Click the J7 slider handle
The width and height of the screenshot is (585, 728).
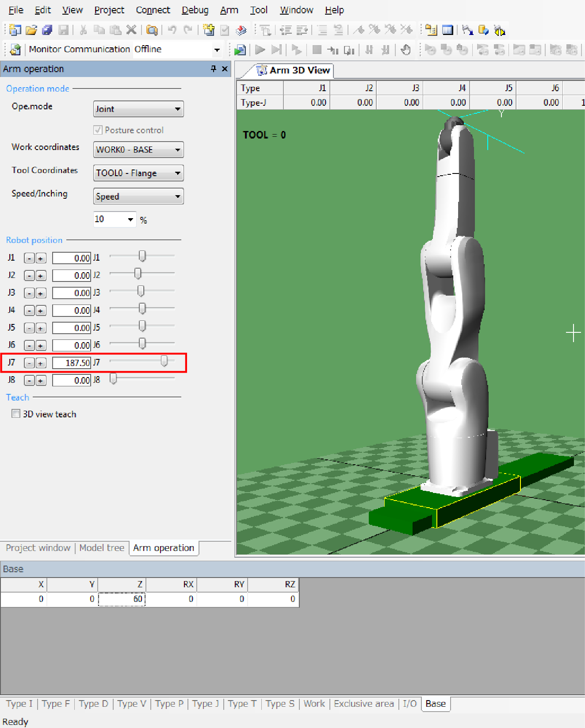pyautogui.click(x=164, y=362)
